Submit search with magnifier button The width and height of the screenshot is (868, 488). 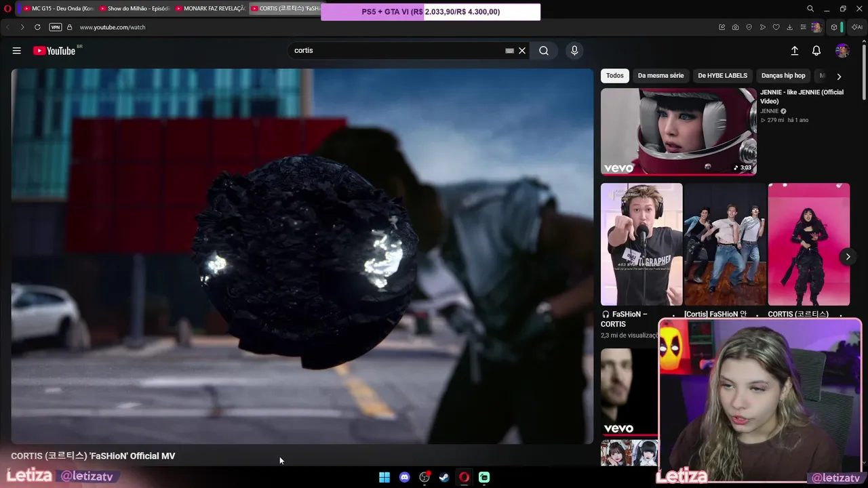pyautogui.click(x=544, y=51)
